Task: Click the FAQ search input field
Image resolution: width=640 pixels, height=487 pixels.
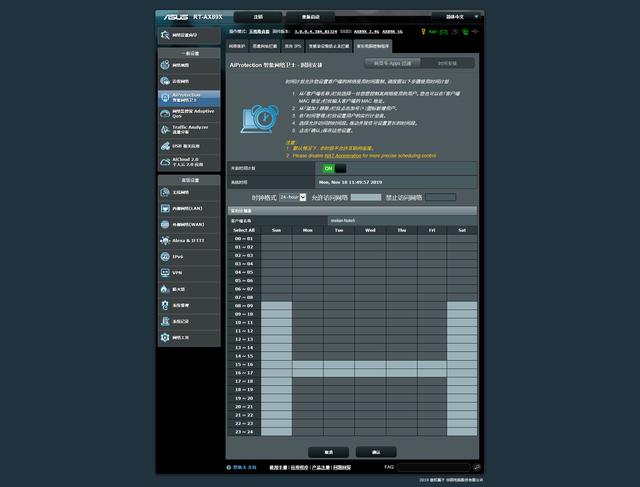Action: (x=435, y=466)
